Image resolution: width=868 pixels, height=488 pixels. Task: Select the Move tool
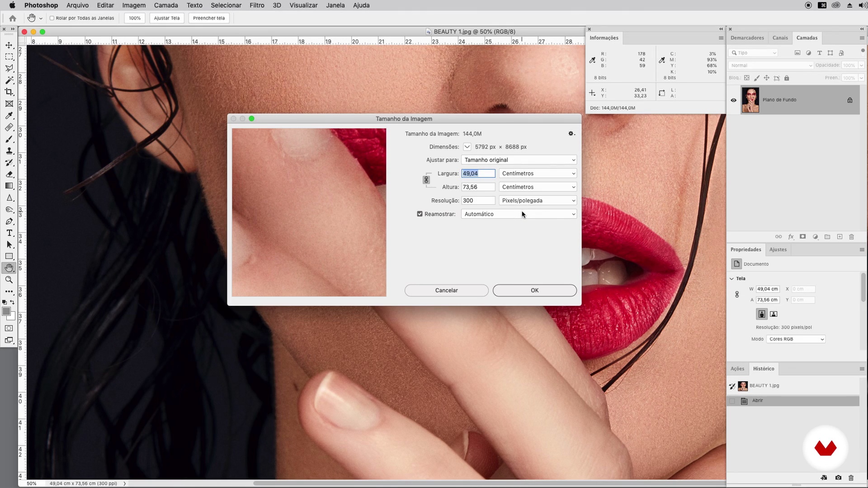9,45
